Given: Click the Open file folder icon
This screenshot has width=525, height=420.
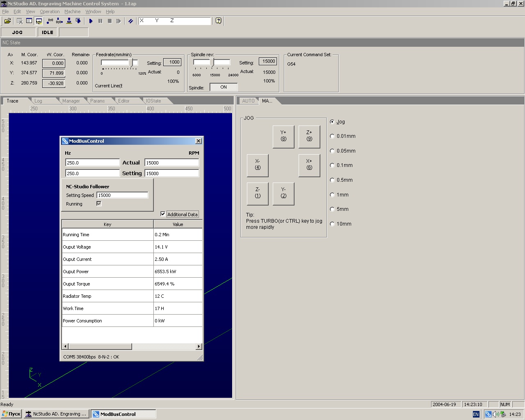Looking at the screenshot, I should coord(7,21).
